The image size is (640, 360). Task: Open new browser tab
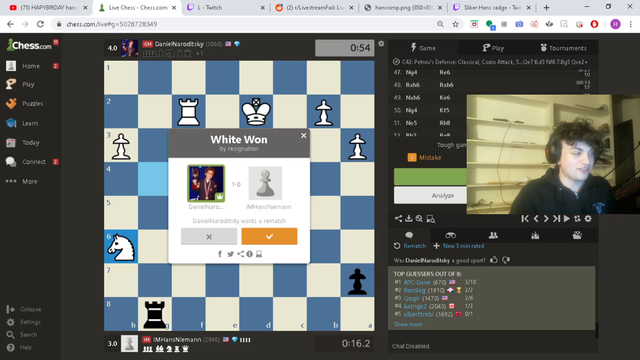coord(546,7)
